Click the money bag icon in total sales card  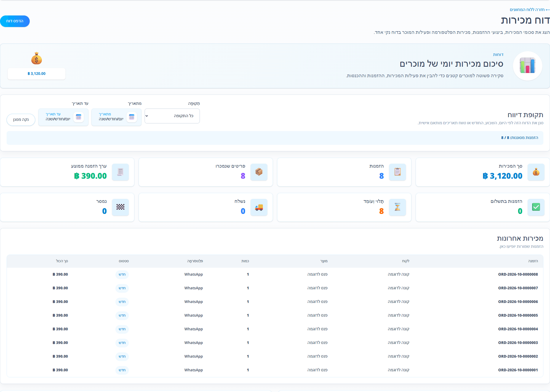[x=536, y=172]
